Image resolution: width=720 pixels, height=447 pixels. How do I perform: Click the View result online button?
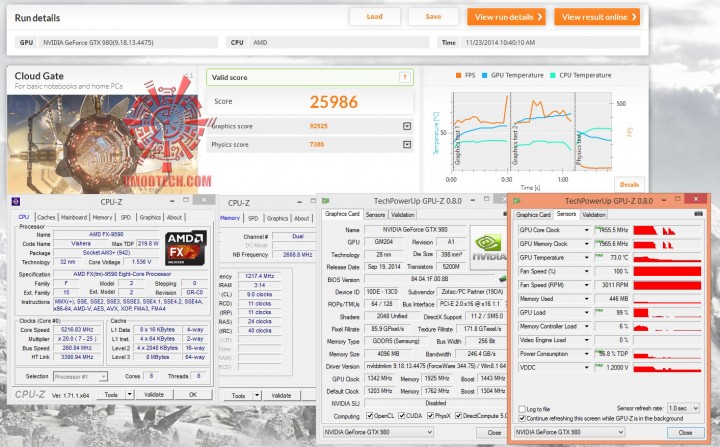click(597, 17)
